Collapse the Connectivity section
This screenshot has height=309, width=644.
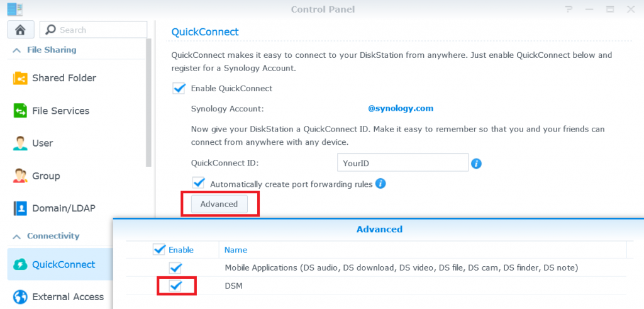click(16, 236)
